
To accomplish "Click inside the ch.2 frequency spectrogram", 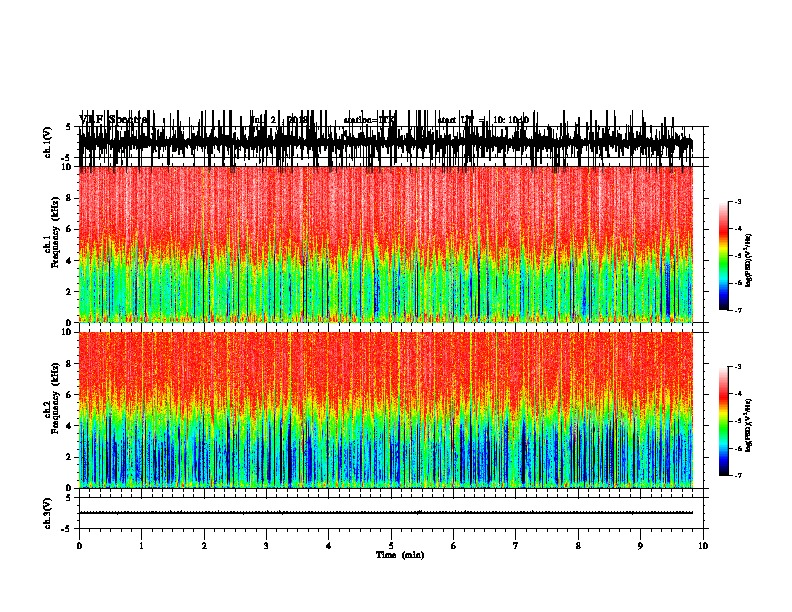I will [x=386, y=410].
